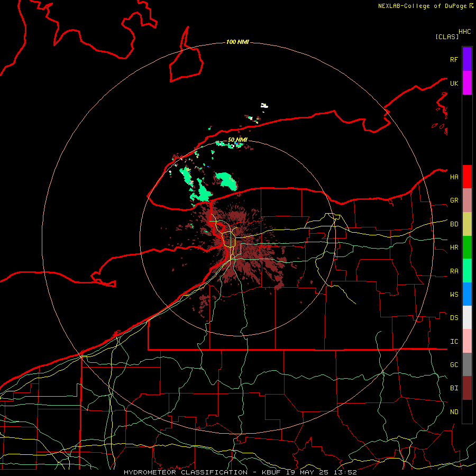Click the IC pink legend swatch
This screenshot has width=476, height=476.
[467, 341]
